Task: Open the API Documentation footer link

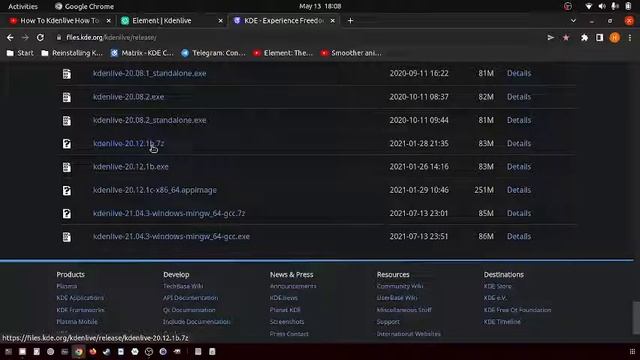Action: click(x=190, y=298)
